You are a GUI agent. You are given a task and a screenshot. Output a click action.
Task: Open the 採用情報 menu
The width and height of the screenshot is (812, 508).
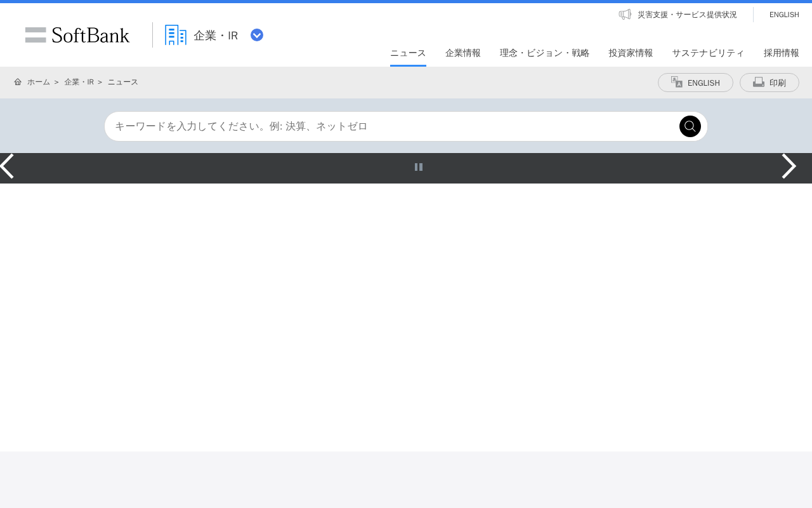[x=782, y=53]
